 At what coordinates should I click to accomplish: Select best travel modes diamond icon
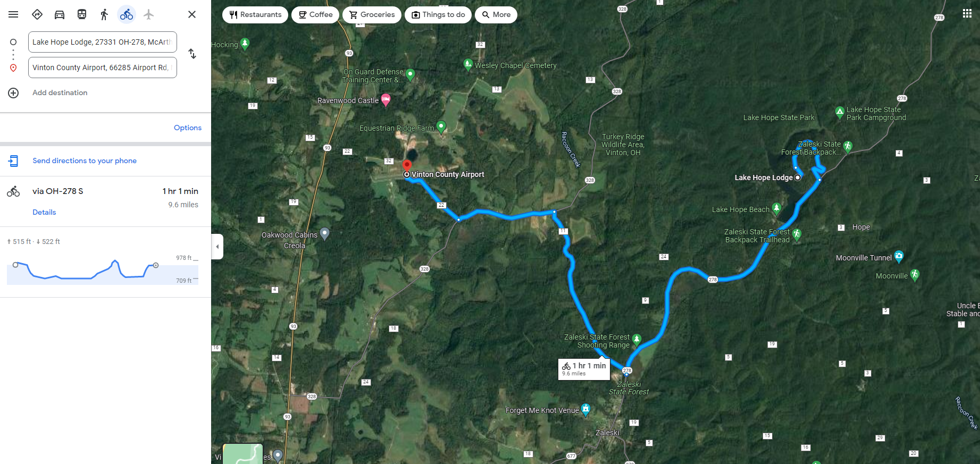tap(37, 14)
